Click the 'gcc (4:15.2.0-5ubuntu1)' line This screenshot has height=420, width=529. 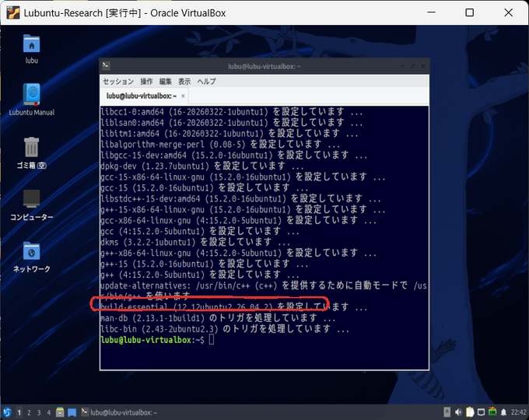[200, 231]
